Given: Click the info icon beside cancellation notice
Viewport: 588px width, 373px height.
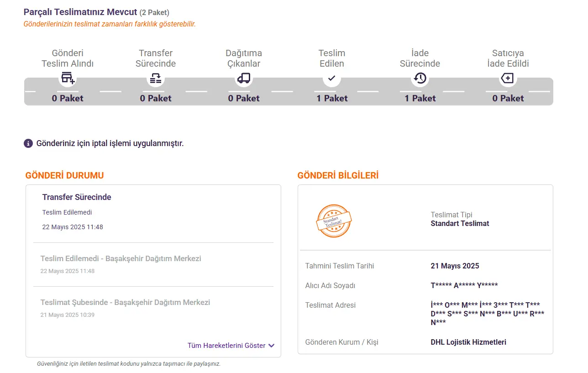Looking at the screenshot, I should (x=28, y=143).
